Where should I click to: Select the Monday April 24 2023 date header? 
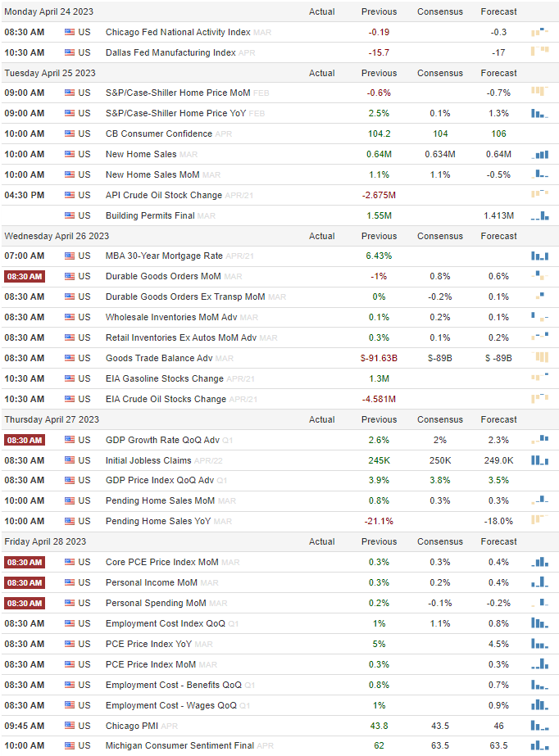point(48,11)
